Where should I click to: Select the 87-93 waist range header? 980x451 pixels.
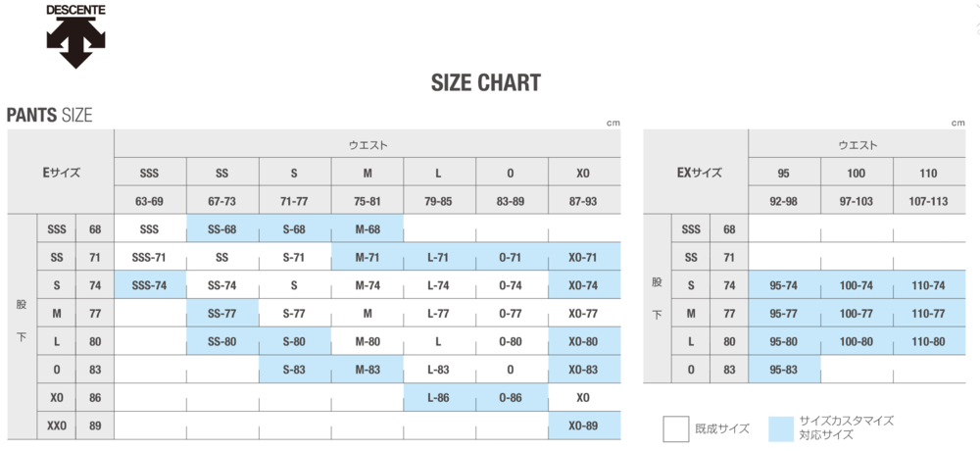click(584, 200)
